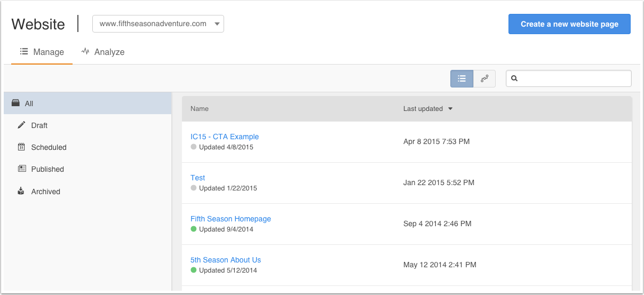
Task: Click the Published newspaper icon
Action: pos(21,169)
